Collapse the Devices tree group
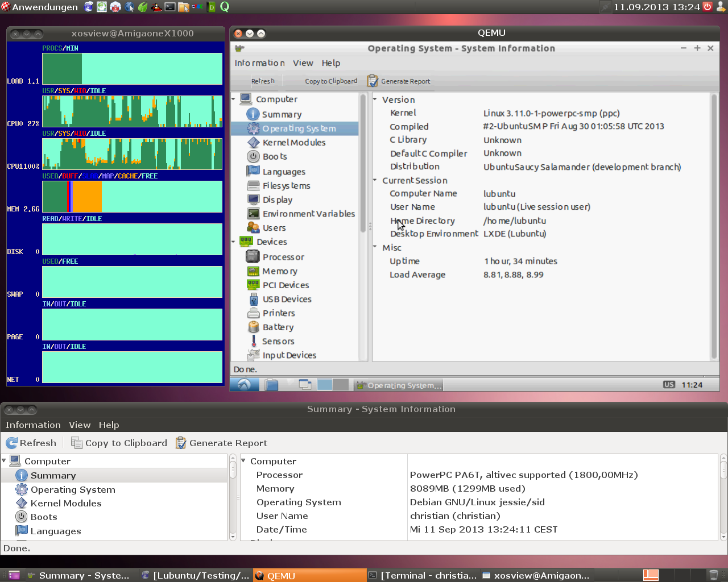Image resolution: width=728 pixels, height=582 pixels. coord(234,242)
